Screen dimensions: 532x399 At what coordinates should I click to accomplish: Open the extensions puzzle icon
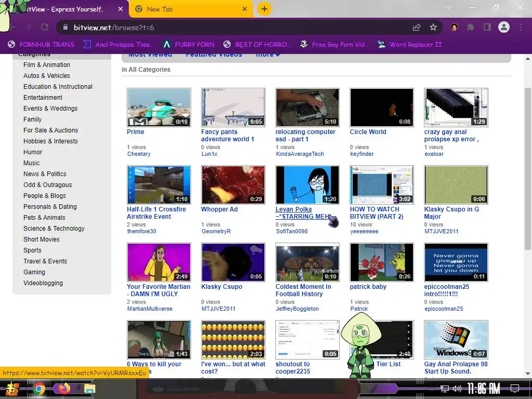coord(471,27)
